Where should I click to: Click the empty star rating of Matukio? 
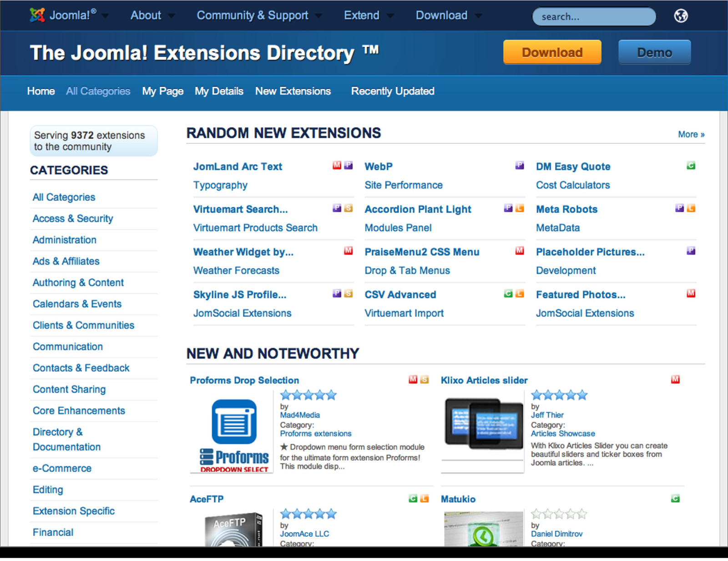(559, 515)
